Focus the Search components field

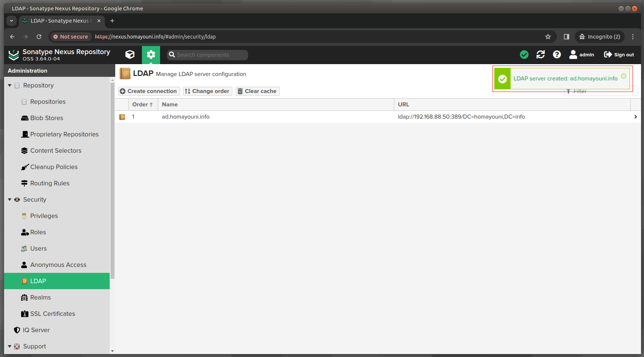coord(208,55)
